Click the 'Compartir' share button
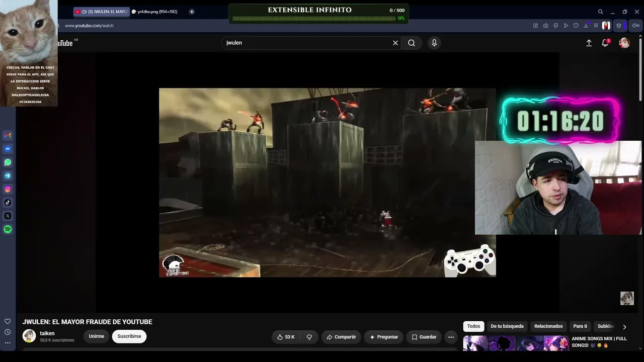The image size is (644, 362). coord(341,337)
